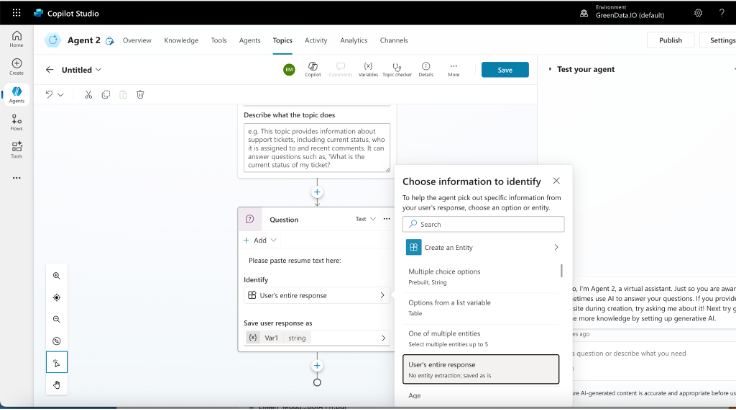The image size is (736, 410).
Task: Click the back arrow beside Untitled
Action: 49,70
